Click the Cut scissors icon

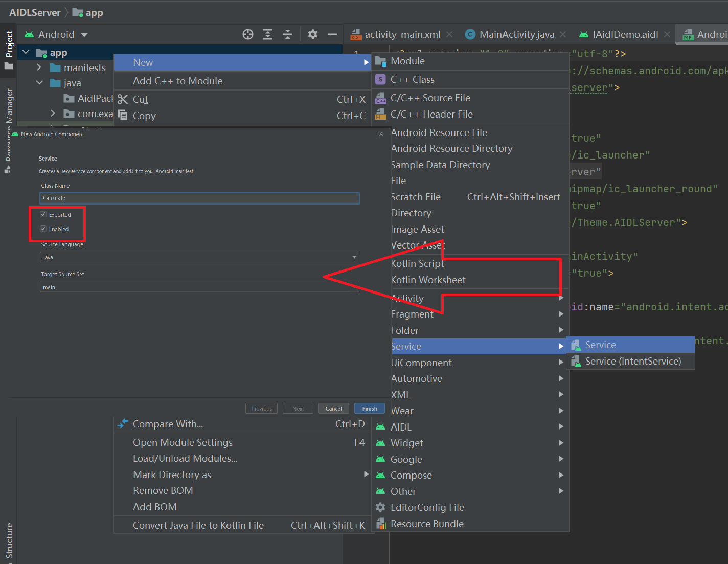pyautogui.click(x=123, y=99)
